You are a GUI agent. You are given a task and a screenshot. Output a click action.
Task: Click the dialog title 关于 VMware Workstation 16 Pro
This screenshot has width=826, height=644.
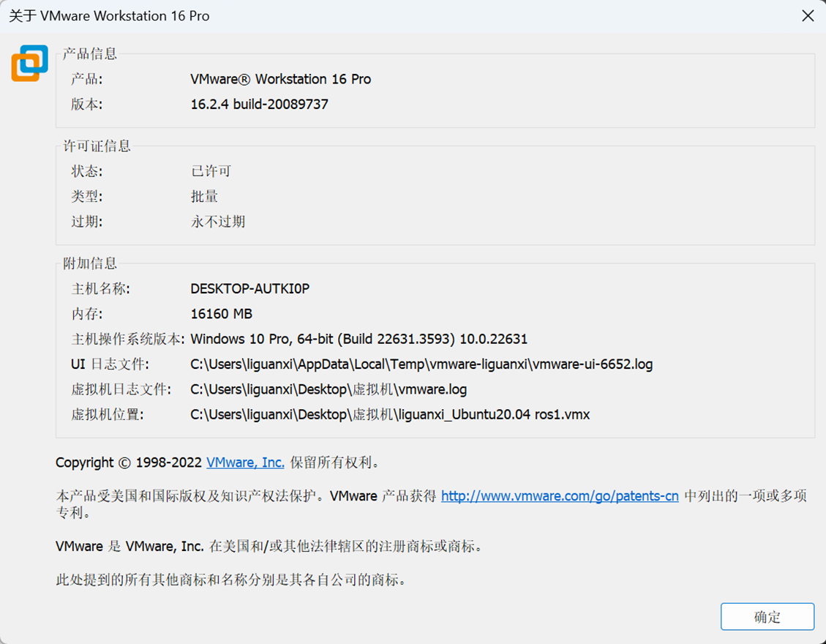tap(109, 16)
